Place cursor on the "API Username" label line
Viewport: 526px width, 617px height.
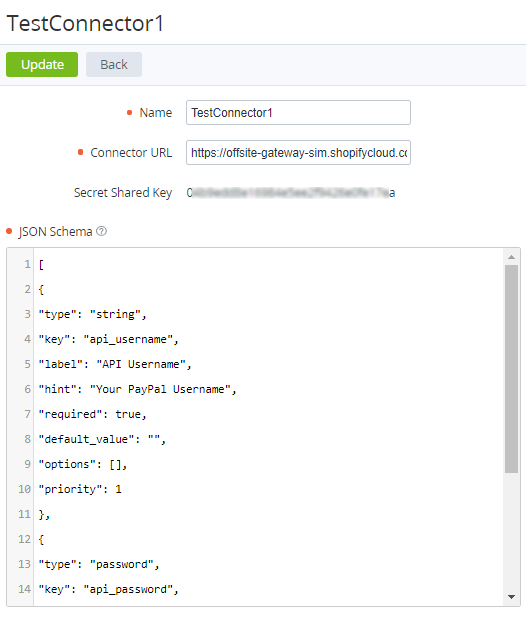(x=114, y=364)
